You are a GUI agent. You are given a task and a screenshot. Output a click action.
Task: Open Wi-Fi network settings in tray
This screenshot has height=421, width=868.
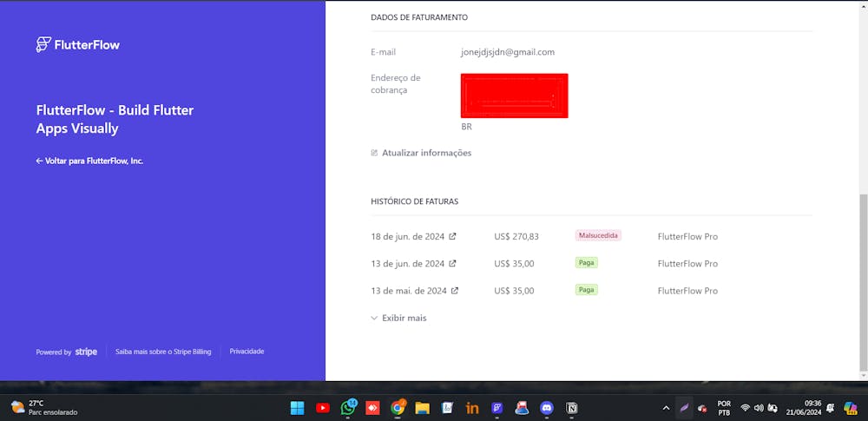(x=745, y=408)
